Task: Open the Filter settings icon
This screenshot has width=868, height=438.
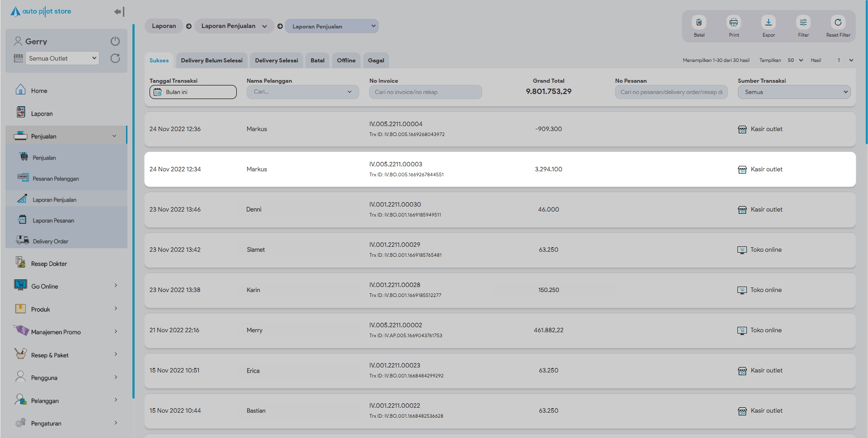Action: point(803,23)
